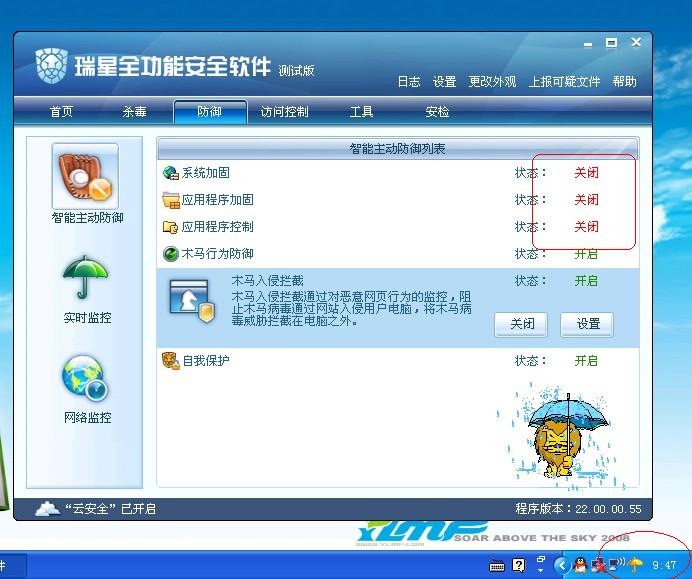Click the taskbar clock showing 9:47
The height and width of the screenshot is (579, 692).
[665, 565]
